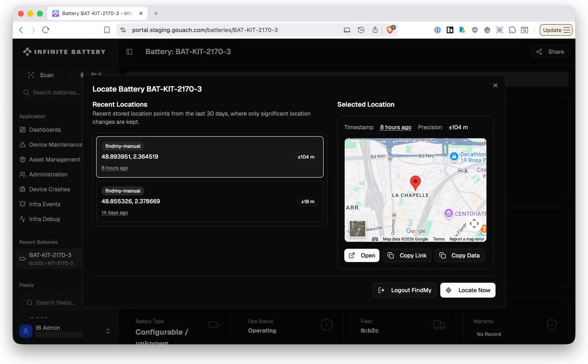
Task: Open map camera controls icon
Action: [x=474, y=224]
